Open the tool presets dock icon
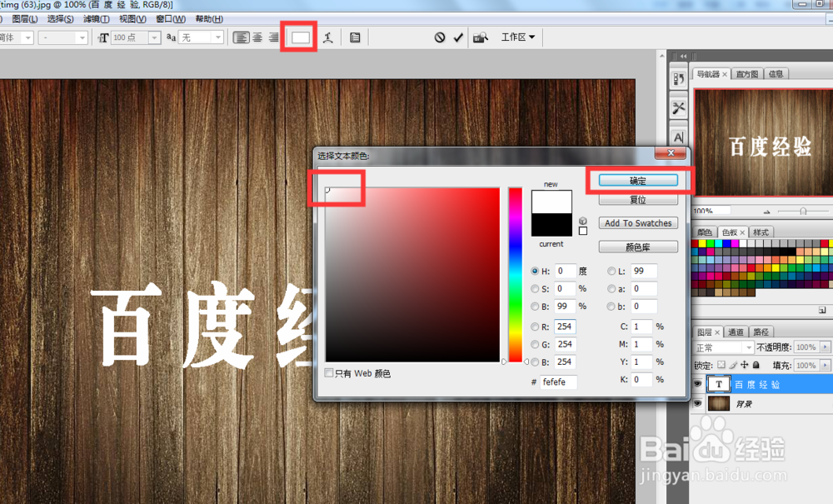The height and width of the screenshot is (504, 833). click(x=678, y=108)
